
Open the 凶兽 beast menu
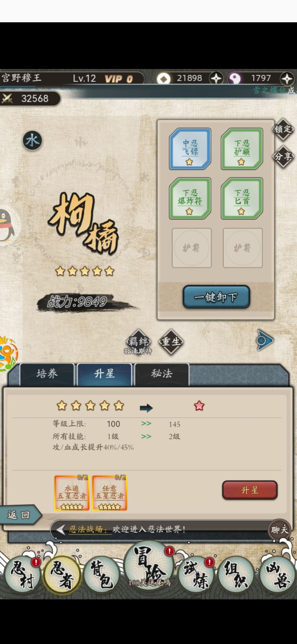pyautogui.click(x=277, y=574)
